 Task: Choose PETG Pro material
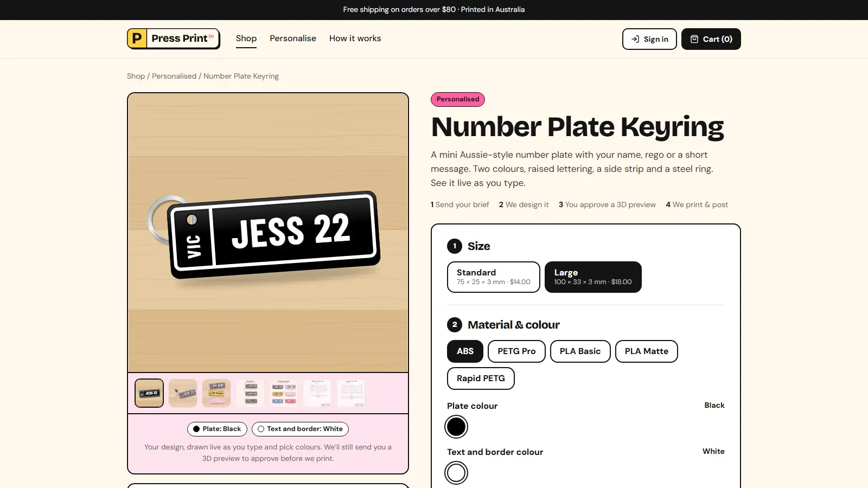(x=516, y=351)
